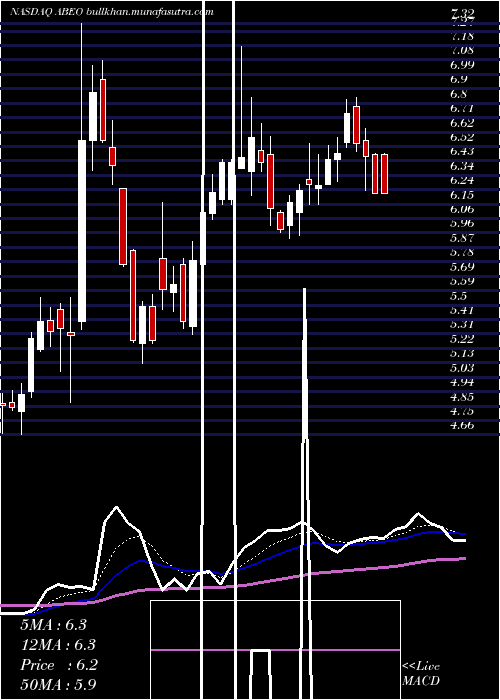500x700 pixels.
Task: Click the 6.8 price axis label
Action: (x=459, y=94)
